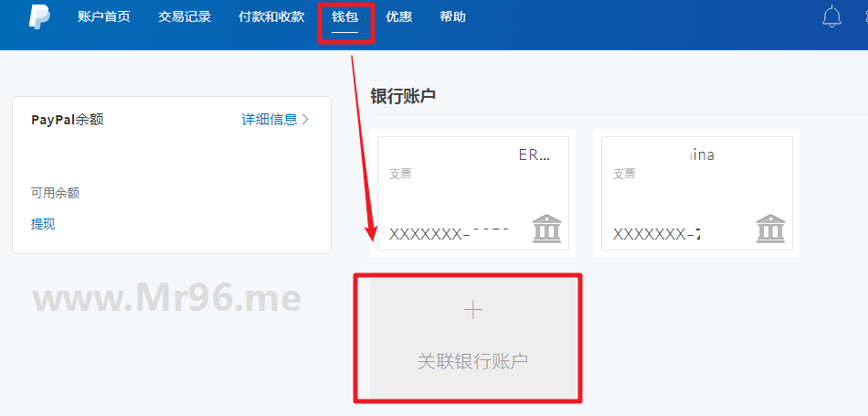Open the bank account card named ER...
Viewport: 868px width, 416px height.
(x=473, y=193)
